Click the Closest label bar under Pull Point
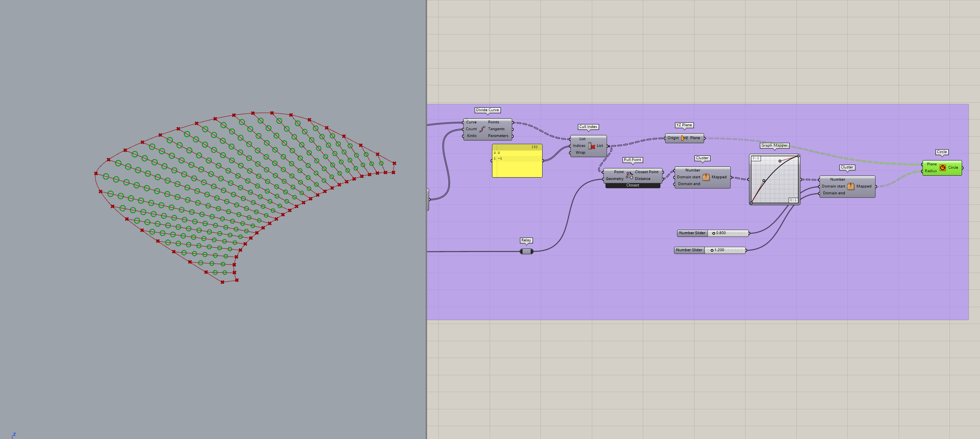The width and height of the screenshot is (980, 439). [632, 185]
